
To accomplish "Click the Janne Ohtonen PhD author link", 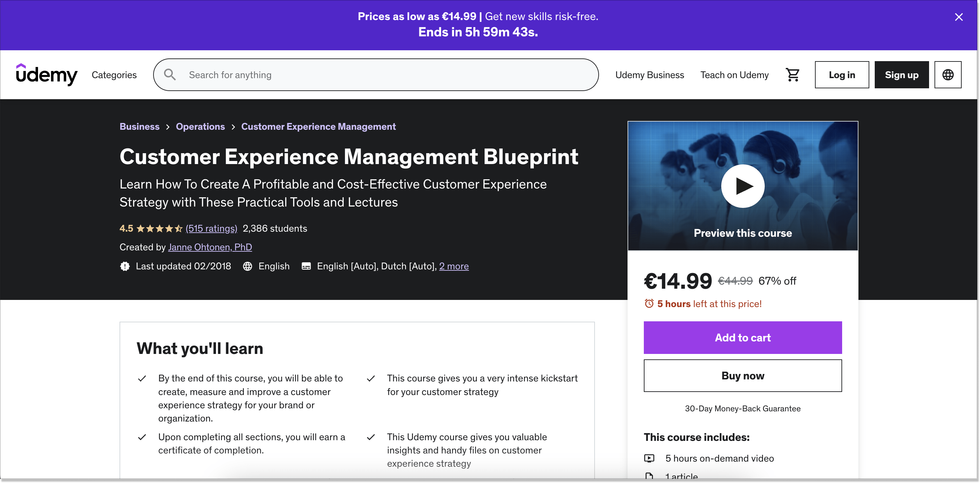I will pos(210,246).
